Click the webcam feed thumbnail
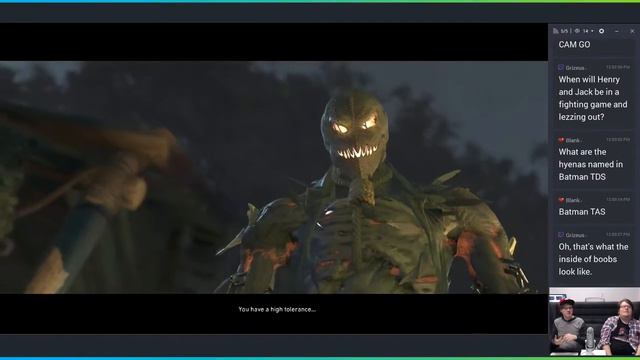The width and height of the screenshot is (640, 360). coord(594,321)
